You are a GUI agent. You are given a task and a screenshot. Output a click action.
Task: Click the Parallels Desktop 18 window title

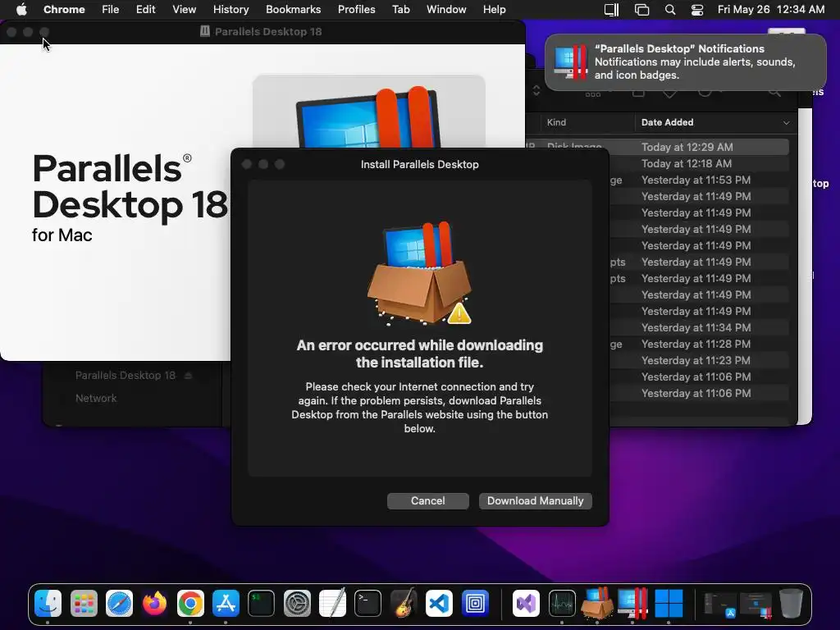point(268,32)
